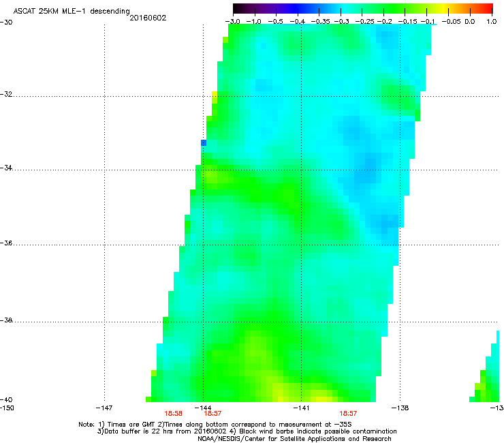
Task: Click the yellow segment of the color bar
Action: [x=445, y=9]
